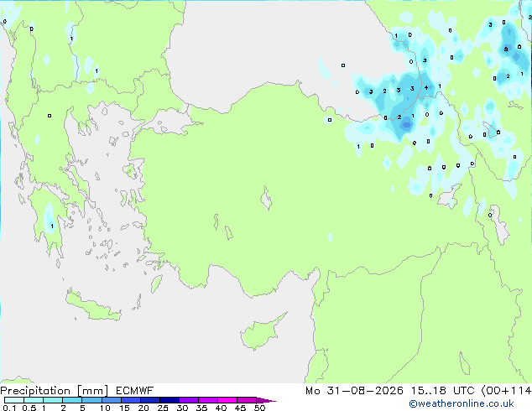Click the '15' legend scale label
Viewport: 532px width, 411px height.
124,408
